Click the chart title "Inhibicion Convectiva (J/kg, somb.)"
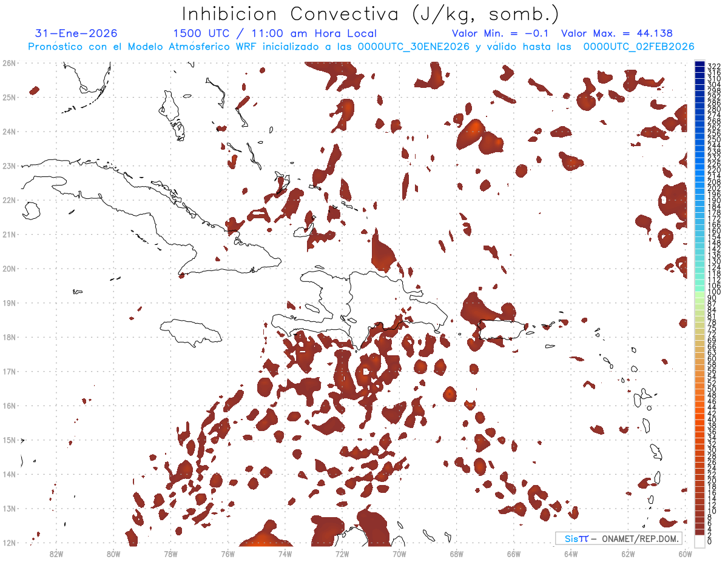 pyautogui.click(x=371, y=14)
